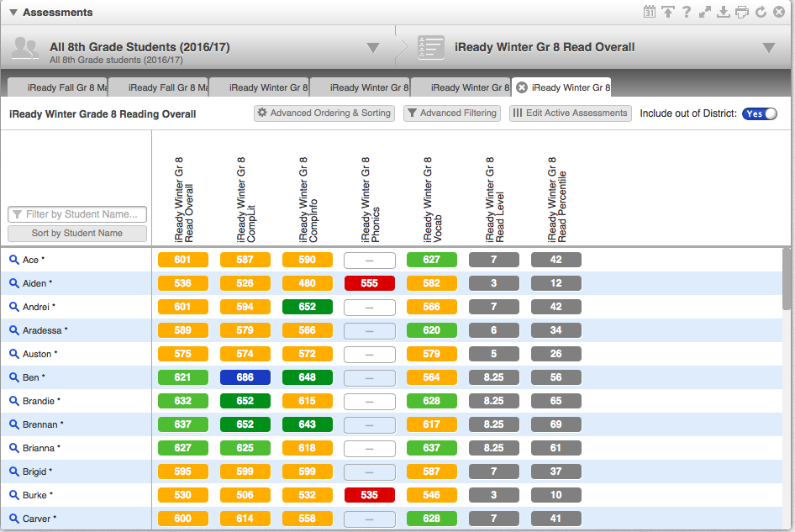Click the Read Overall column header

[183, 199]
